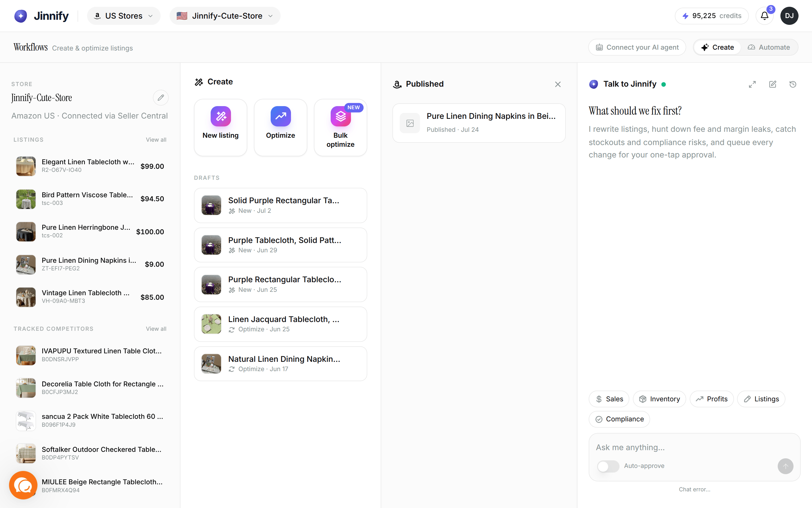812x508 pixels.
Task: Expand the Talk to Jinnify chat
Action: click(x=752, y=84)
